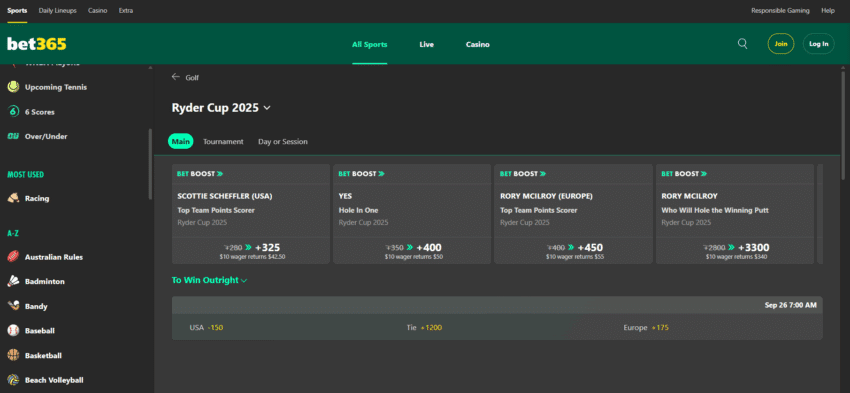The height and width of the screenshot is (393, 850).
Task: Click "$10 wager returns $340" text
Action: [x=736, y=257]
